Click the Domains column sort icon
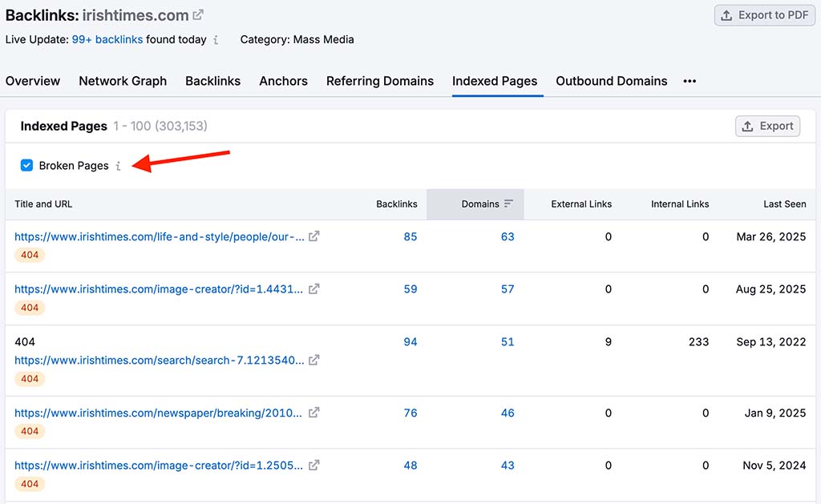The height and width of the screenshot is (504, 821). 508,204
